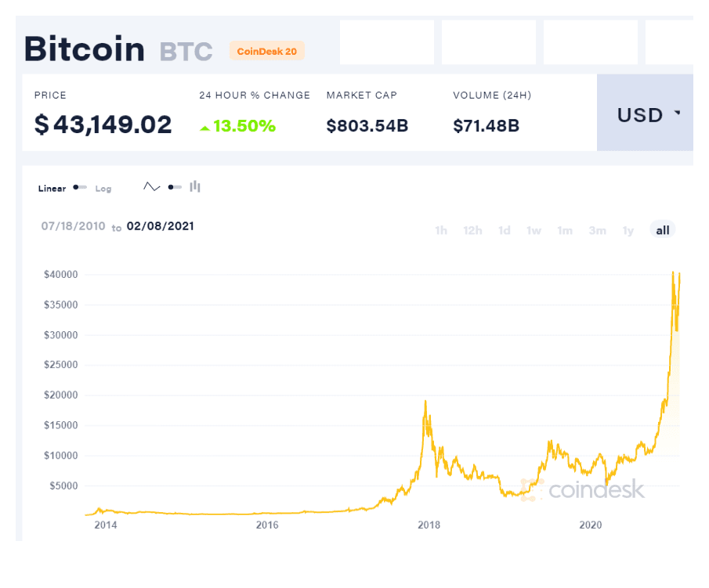Select the 'all' time range

[x=663, y=230]
